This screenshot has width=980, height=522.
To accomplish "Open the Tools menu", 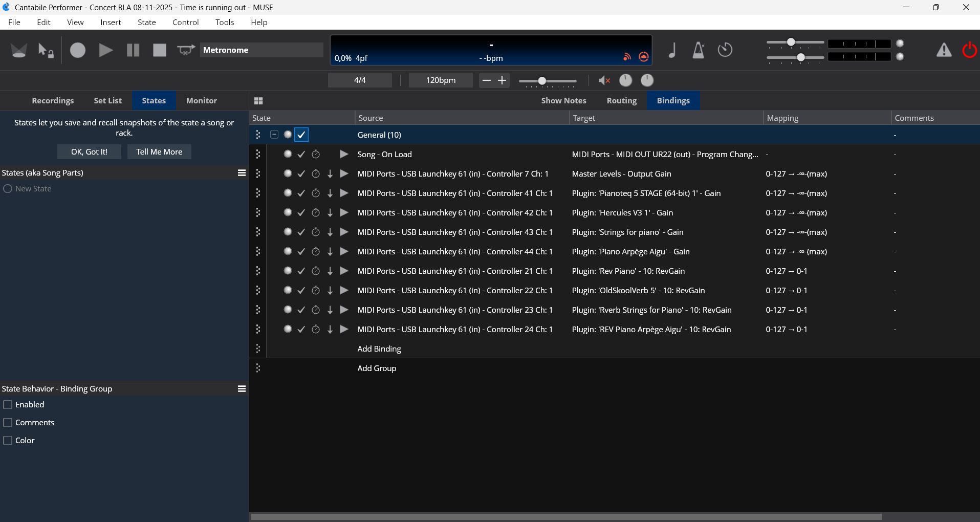I will coord(224,23).
